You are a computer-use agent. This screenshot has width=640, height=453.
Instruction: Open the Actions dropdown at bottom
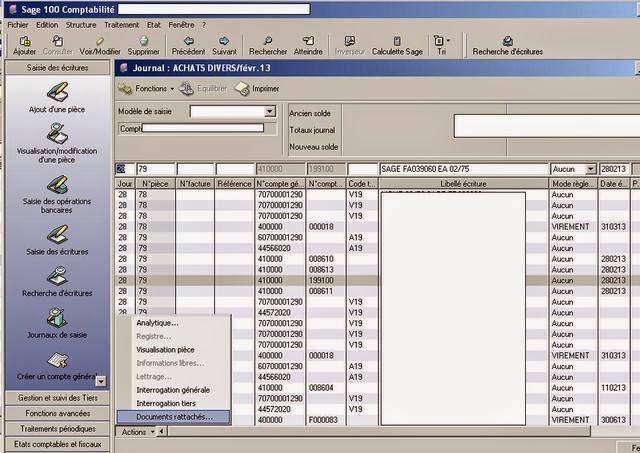(x=138, y=432)
